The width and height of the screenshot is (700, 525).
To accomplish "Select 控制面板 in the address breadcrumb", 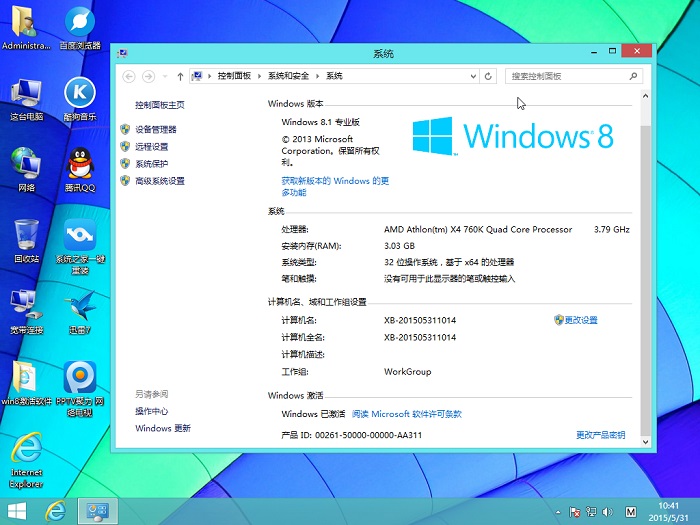I will pos(234,76).
